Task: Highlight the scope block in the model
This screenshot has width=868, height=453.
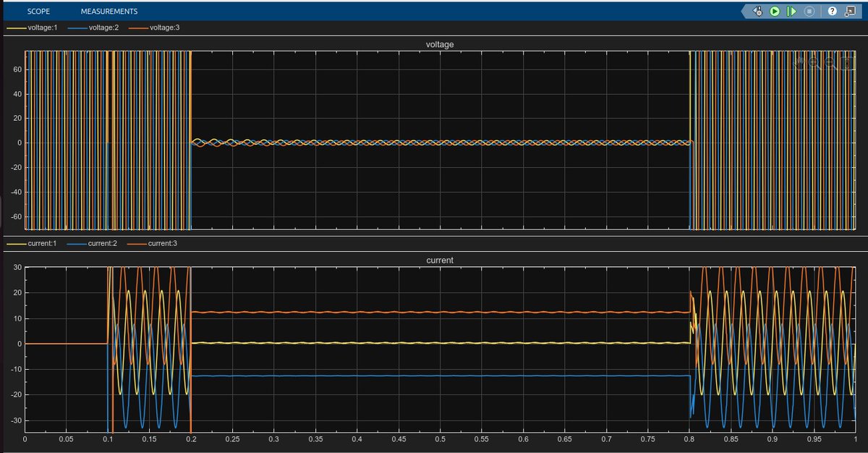Action: point(851,11)
